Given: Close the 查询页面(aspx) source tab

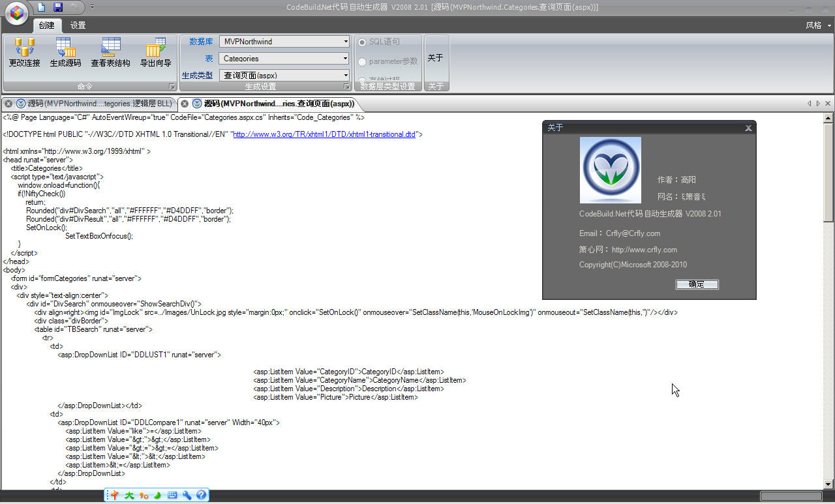Looking at the screenshot, I should click(185, 104).
